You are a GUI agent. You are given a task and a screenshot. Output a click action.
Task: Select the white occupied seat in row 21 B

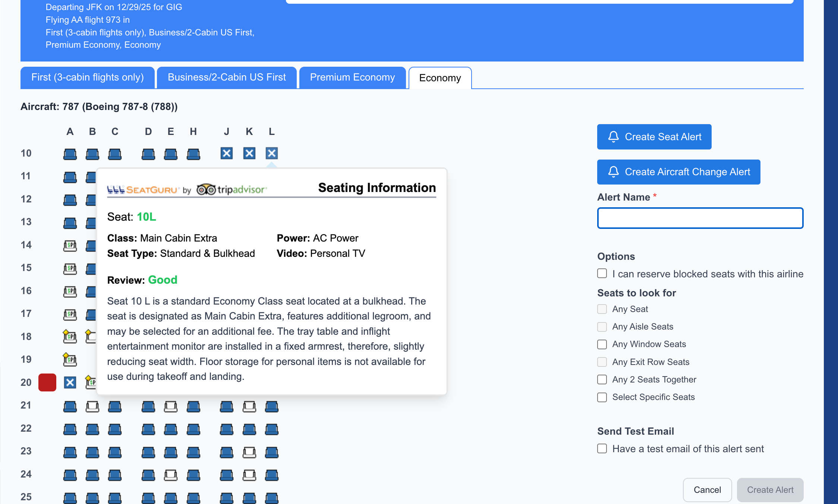92,406
